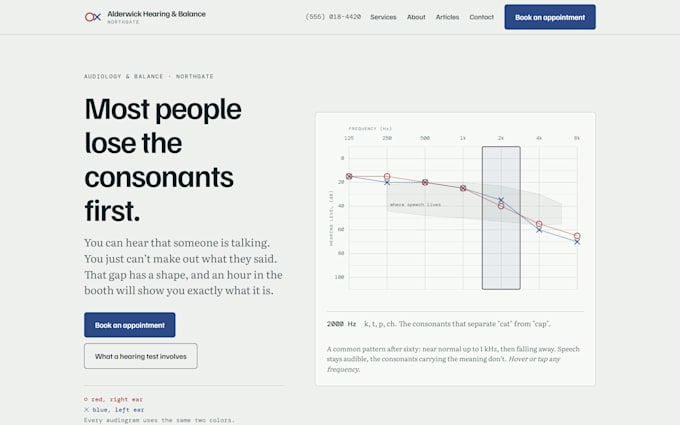Open the Contact nav link
680x425 pixels.
tap(481, 17)
